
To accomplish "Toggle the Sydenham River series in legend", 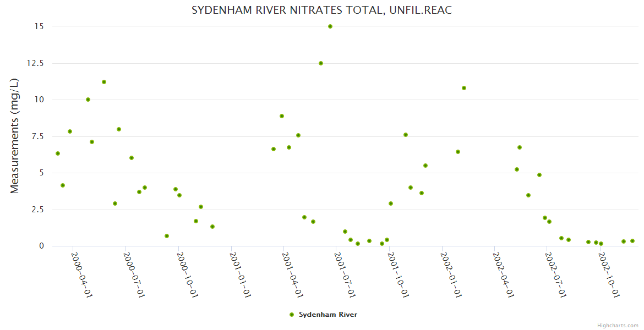I will (328, 315).
